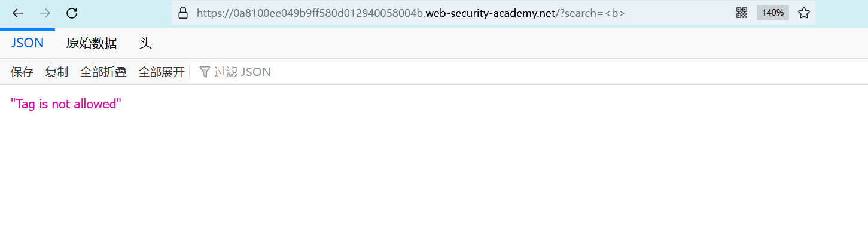Image resolution: width=868 pixels, height=248 pixels.
Task: Focus the 过滤 JSON filter field
Action: click(x=242, y=72)
